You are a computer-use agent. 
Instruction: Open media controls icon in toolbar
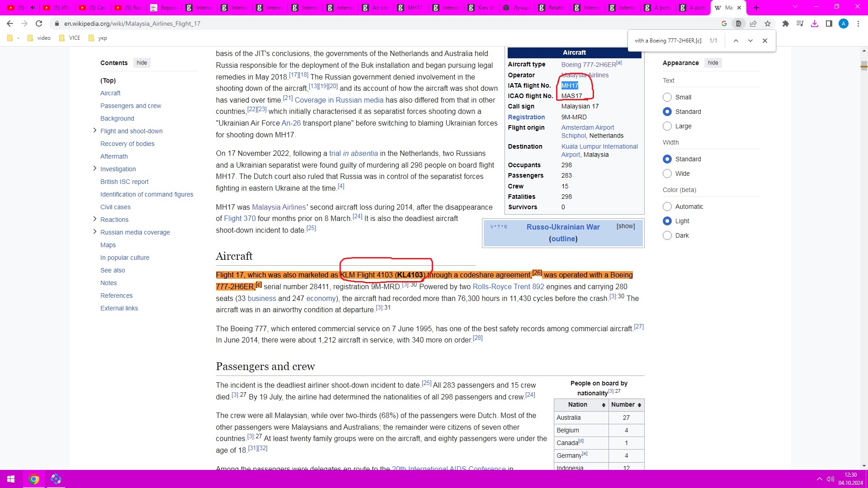pos(800,23)
